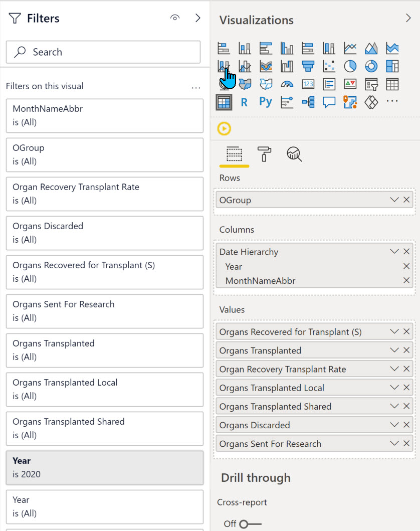The image size is (420, 531).
Task: Open the OGroup field dropdown in Rows
Action: [x=394, y=200]
